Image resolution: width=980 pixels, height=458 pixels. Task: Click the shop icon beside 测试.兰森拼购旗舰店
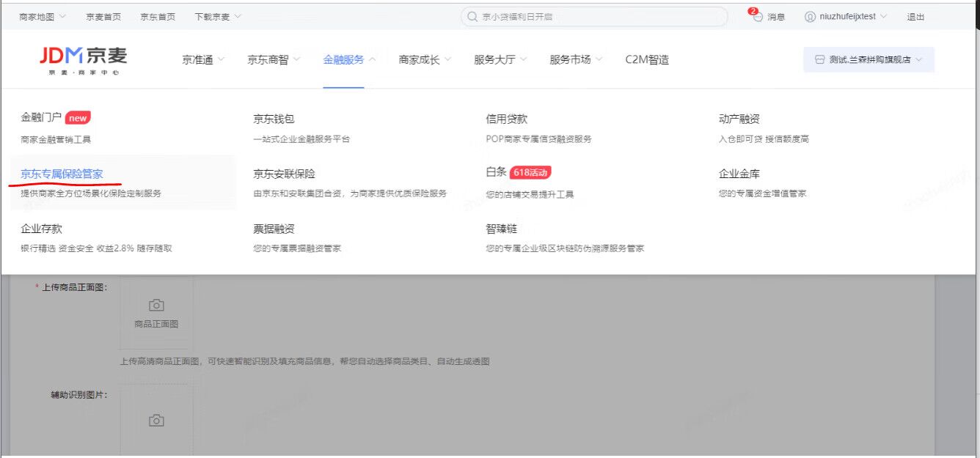click(x=819, y=60)
